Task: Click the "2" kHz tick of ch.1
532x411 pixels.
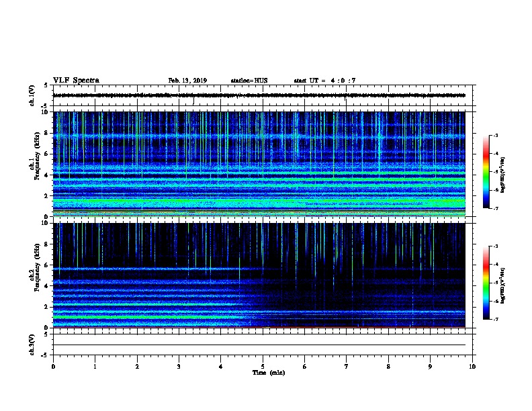Action: pyautogui.click(x=46, y=196)
